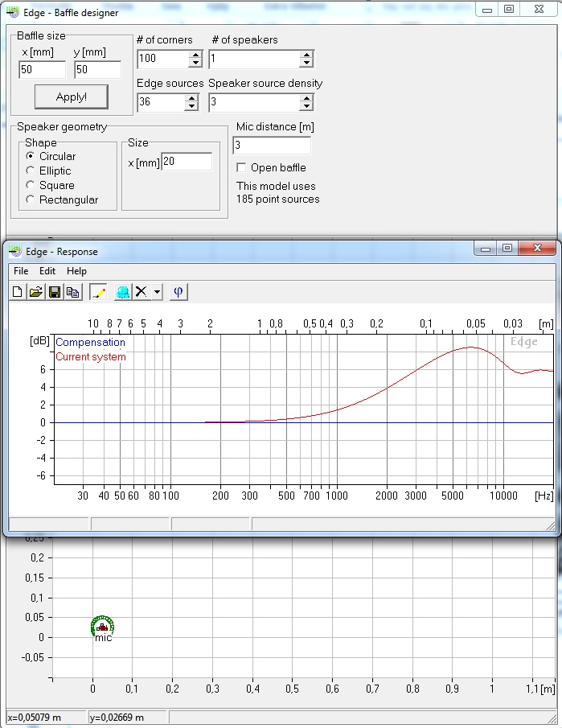The height and width of the screenshot is (728, 562).
Task: Open dropdown arrow next to X icon
Action: click(157, 292)
